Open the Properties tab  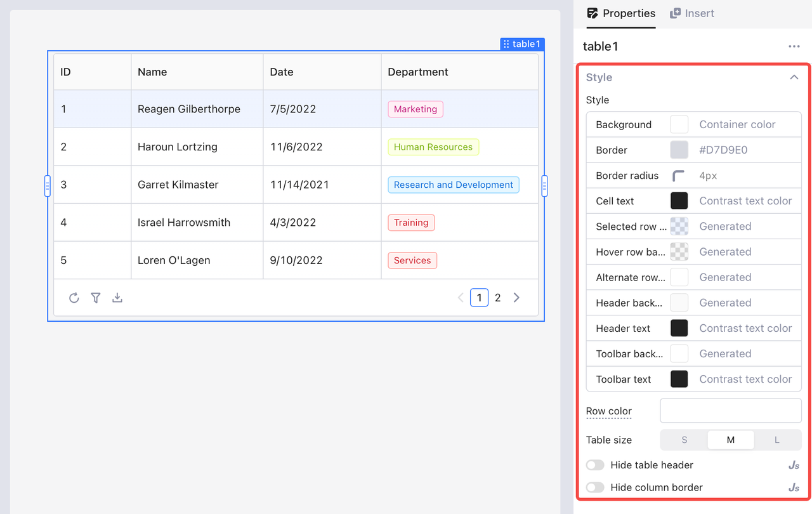coord(621,13)
